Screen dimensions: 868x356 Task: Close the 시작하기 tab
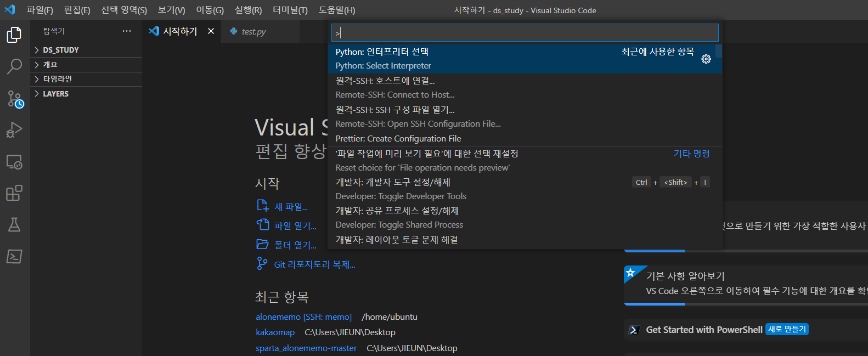[211, 31]
